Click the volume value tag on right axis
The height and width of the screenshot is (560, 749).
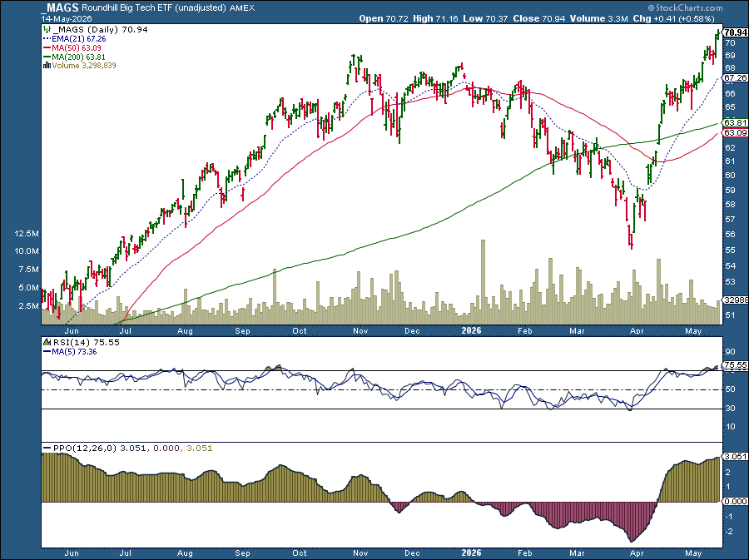click(735, 300)
